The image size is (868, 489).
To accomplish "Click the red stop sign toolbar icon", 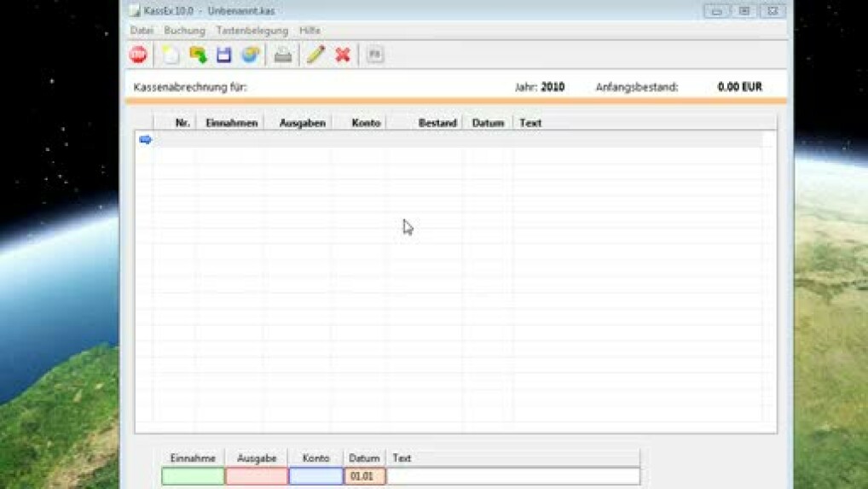I will click(138, 55).
